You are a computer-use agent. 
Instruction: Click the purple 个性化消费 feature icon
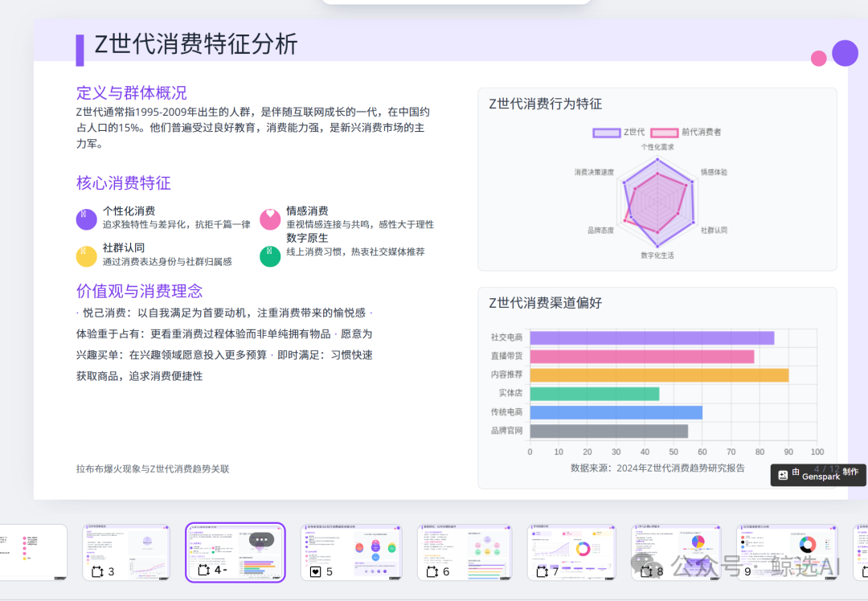pyautogui.click(x=86, y=219)
